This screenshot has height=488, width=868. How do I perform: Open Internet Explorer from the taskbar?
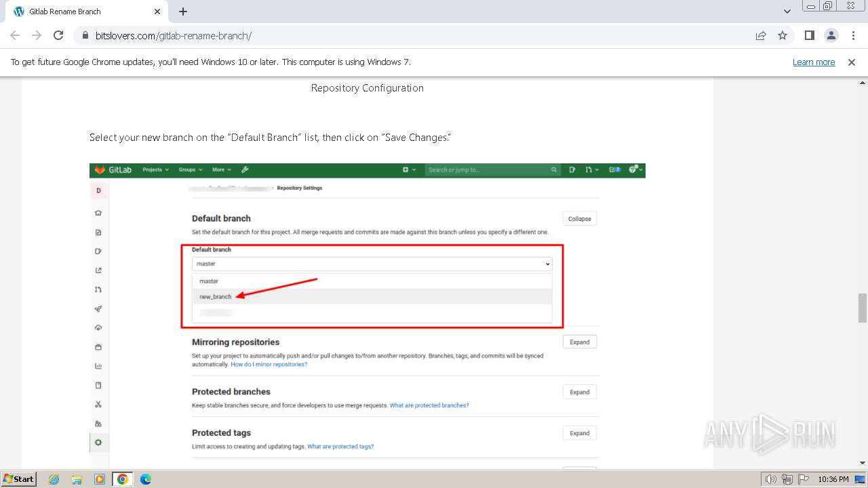point(54,479)
